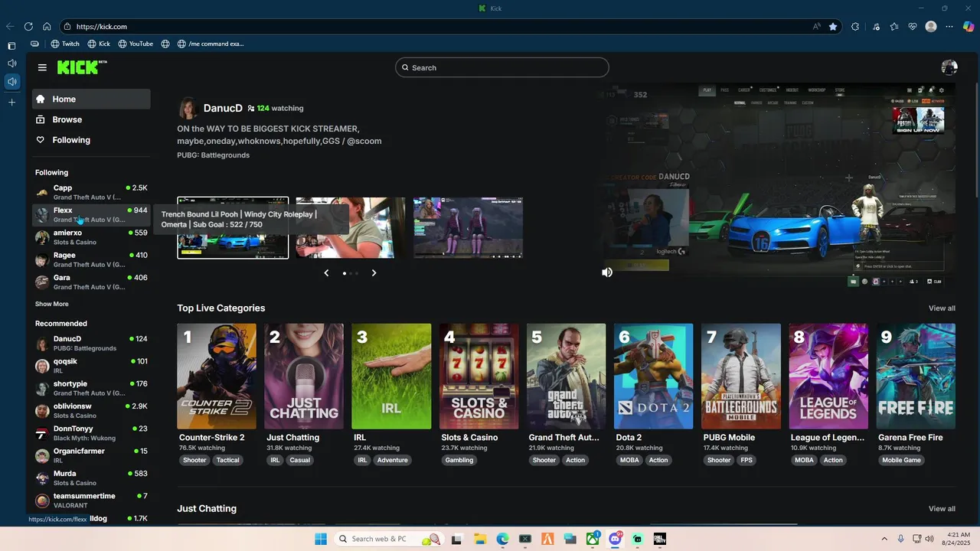Open browser favorites list icon
This screenshot has height=551, width=980.
point(894,26)
